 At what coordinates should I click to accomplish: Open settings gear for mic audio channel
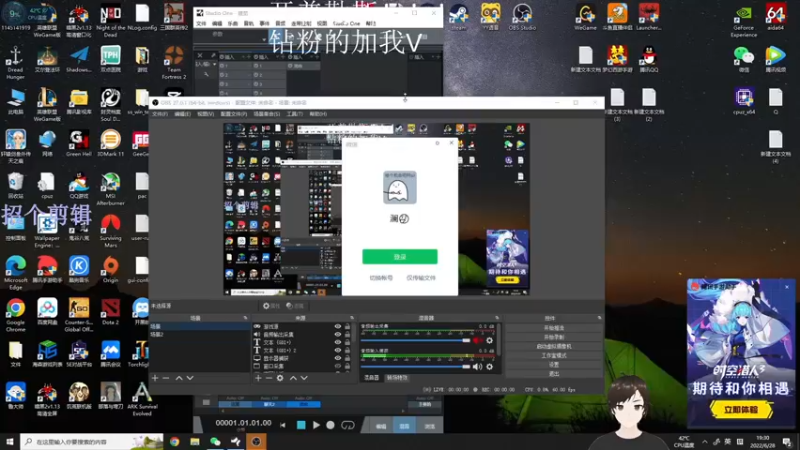pyautogui.click(x=490, y=366)
